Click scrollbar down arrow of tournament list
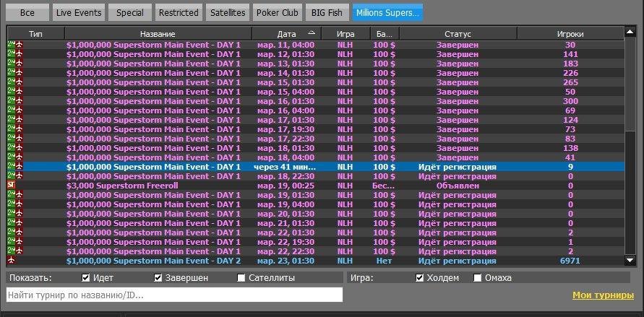This screenshot has height=317, width=644. (x=630, y=260)
